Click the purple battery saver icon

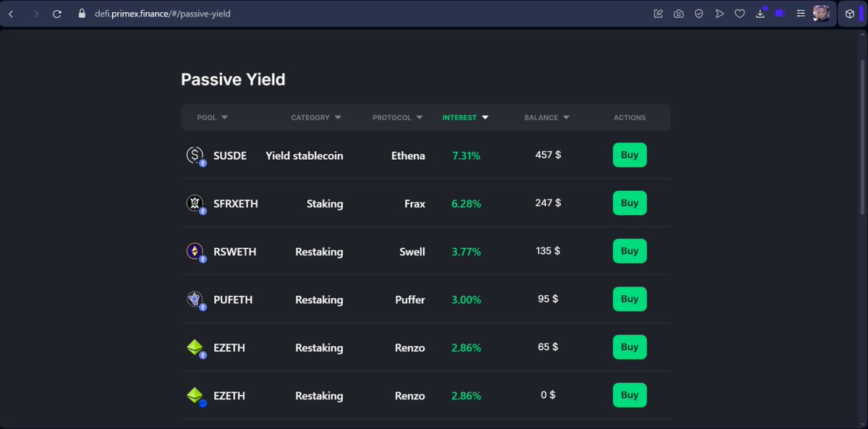tap(780, 14)
